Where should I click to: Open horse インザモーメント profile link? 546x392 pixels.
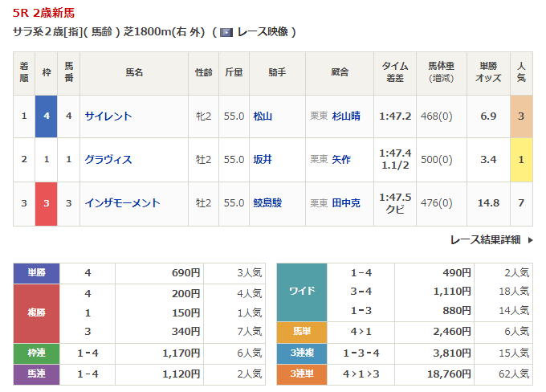click(122, 203)
